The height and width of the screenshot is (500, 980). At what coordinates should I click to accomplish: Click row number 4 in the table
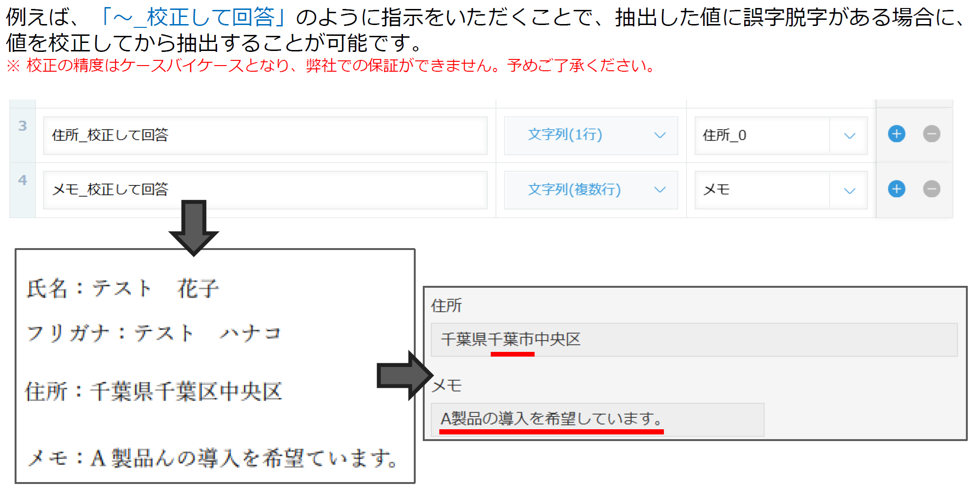(23, 180)
